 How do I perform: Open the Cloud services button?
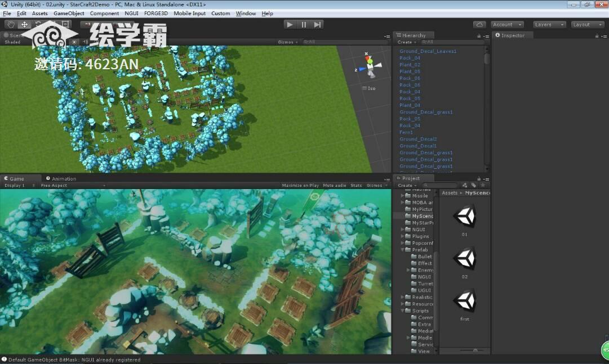[479, 24]
